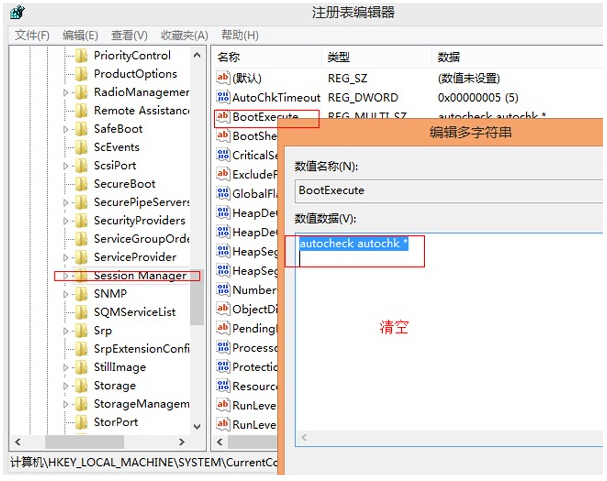
Task: Click the ExcludeF string value icon
Action: click(223, 174)
